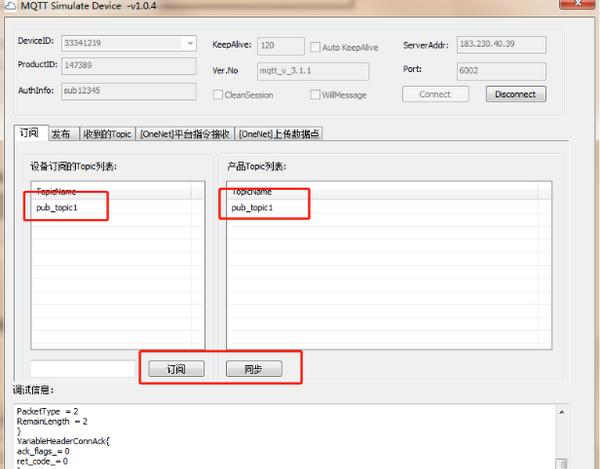Click the topic name input box beside 订阅
This screenshot has width=600, height=469.
[x=83, y=369]
